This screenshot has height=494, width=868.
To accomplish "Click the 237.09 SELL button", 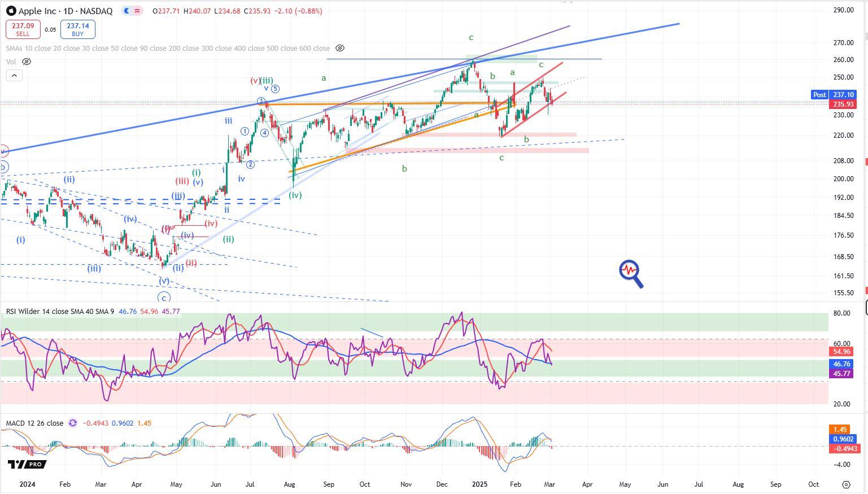I will click(23, 29).
